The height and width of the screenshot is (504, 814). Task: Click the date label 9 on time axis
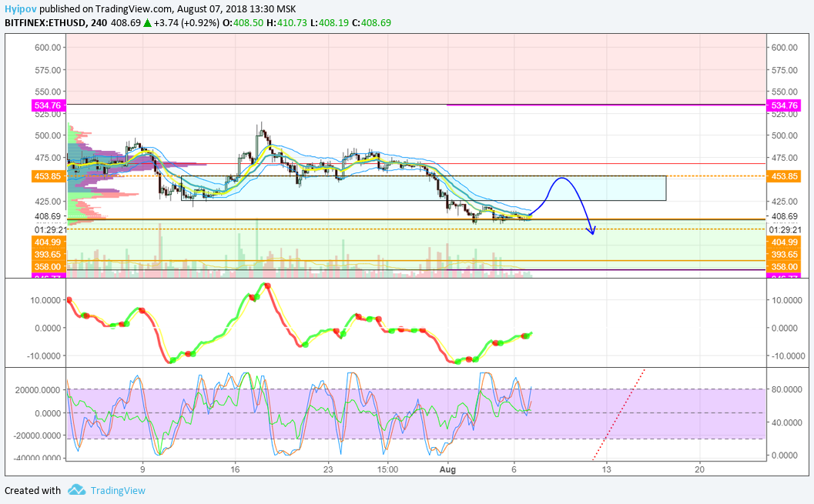(x=142, y=470)
